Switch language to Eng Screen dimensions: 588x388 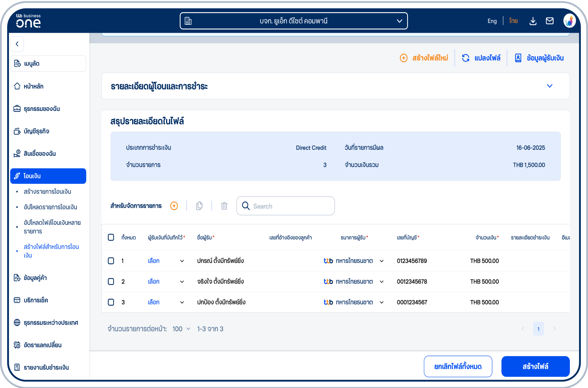tap(492, 21)
